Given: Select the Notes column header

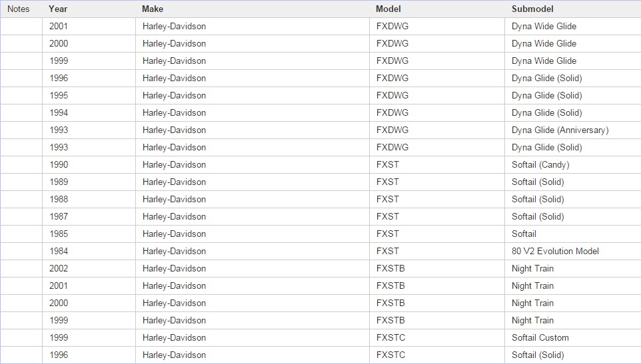Looking at the screenshot, I should (19, 9).
